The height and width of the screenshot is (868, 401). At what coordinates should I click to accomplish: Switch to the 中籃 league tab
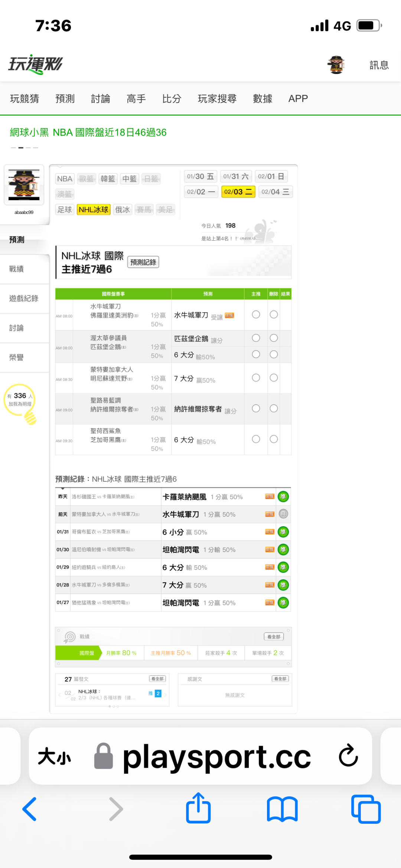(129, 179)
